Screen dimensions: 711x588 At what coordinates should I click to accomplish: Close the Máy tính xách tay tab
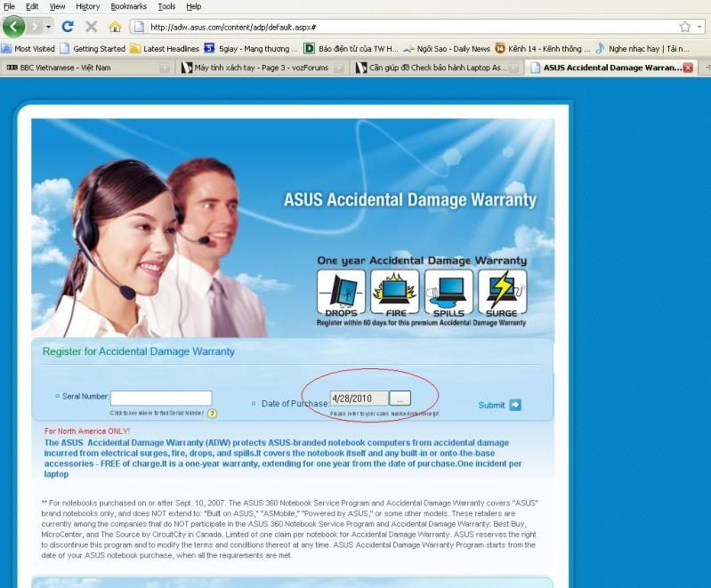[x=338, y=68]
